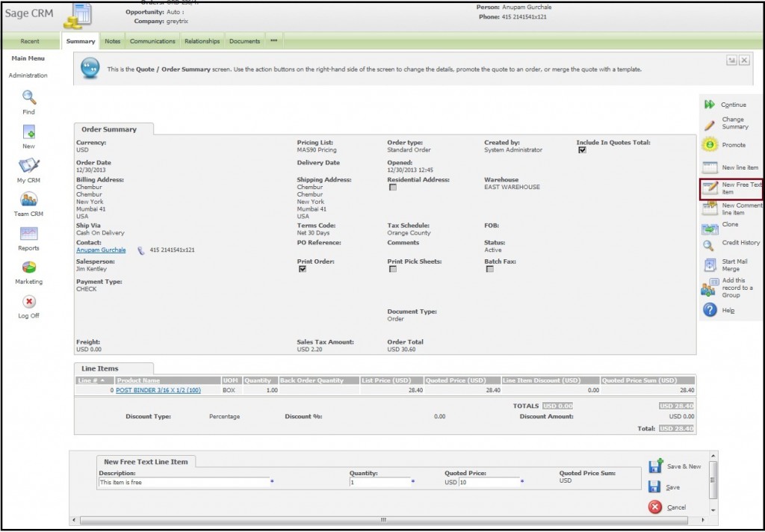Click the Clone icon
The height and width of the screenshot is (532, 765).
coord(710,228)
